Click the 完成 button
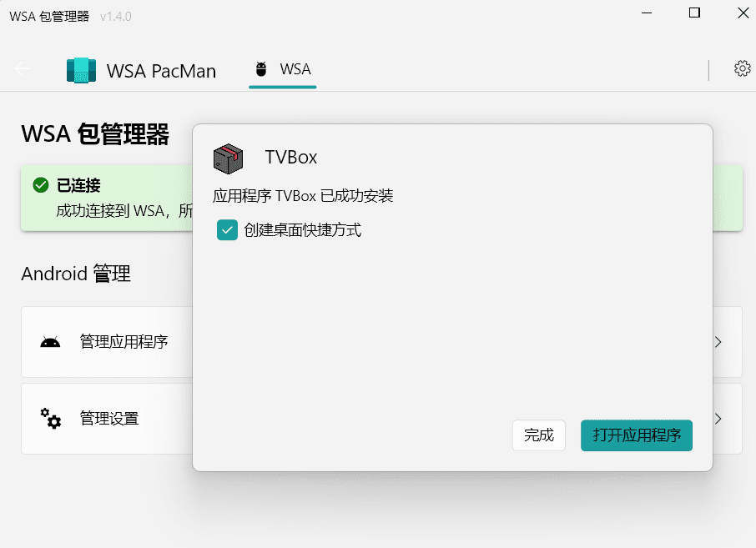756x548 pixels. click(x=538, y=435)
